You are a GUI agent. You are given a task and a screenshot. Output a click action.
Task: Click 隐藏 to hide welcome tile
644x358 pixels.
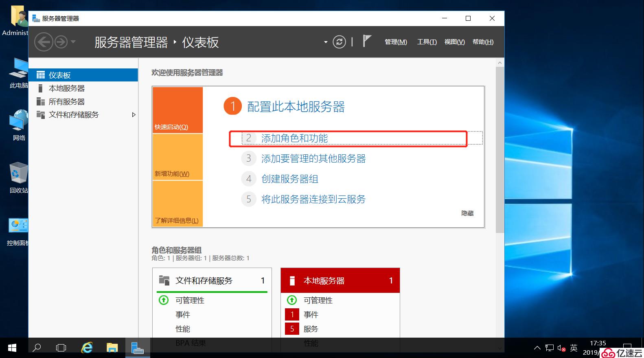coord(467,213)
